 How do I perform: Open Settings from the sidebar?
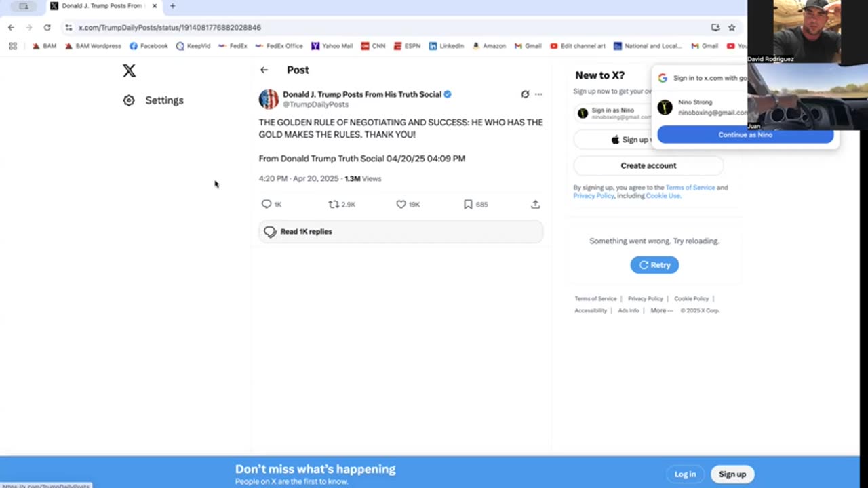click(x=153, y=100)
